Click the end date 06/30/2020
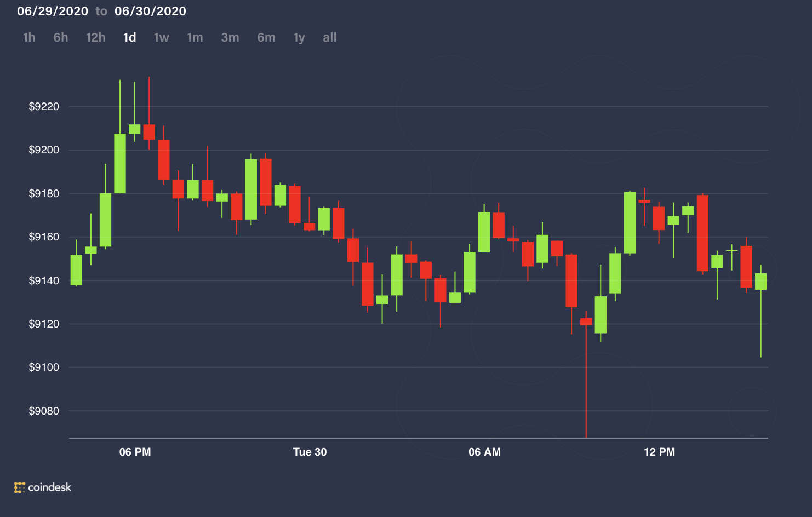 [x=150, y=12]
